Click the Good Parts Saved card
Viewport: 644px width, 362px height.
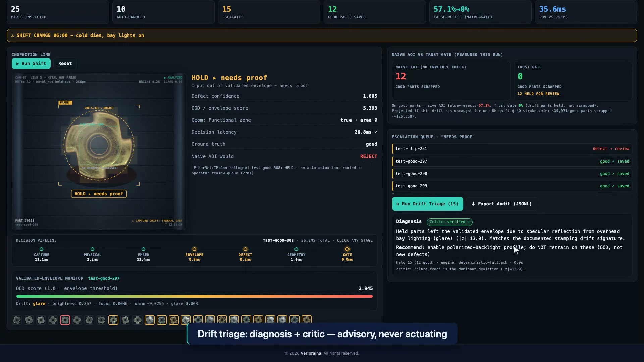click(375, 12)
